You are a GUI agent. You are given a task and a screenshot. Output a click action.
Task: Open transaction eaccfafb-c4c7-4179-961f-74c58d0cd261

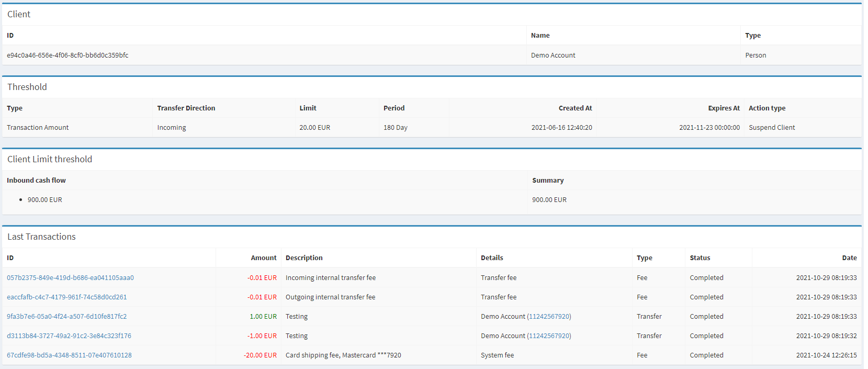66,297
